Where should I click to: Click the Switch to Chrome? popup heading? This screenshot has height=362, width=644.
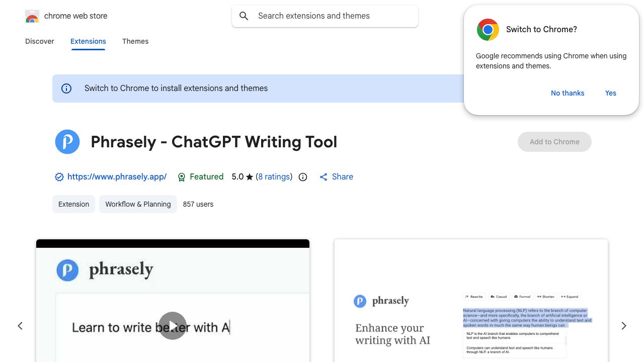coord(541,30)
